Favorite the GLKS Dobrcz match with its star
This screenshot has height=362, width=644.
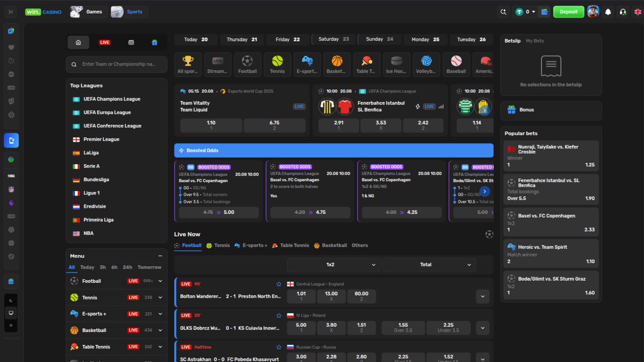coord(279,315)
